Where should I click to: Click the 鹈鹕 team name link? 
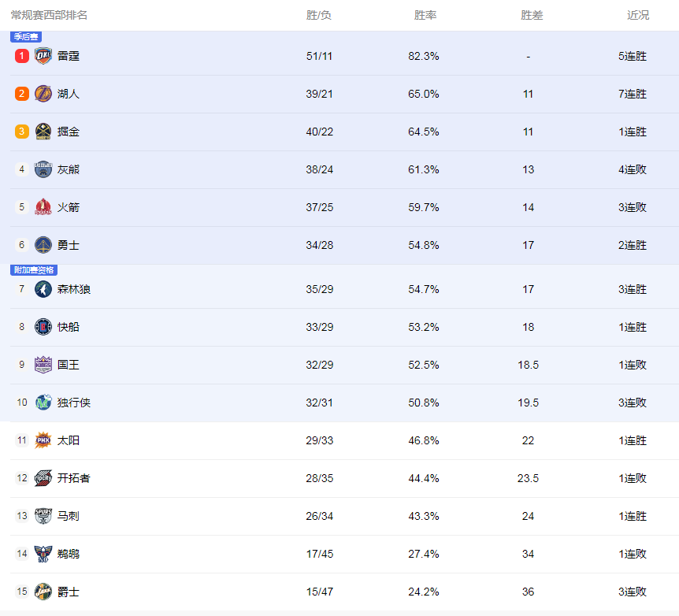click(x=69, y=554)
